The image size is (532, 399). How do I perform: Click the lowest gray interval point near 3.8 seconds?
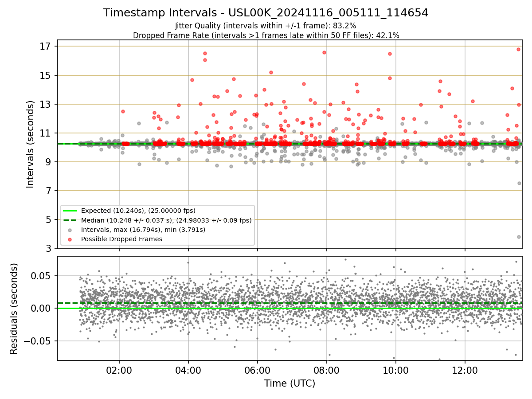pyautogui.click(x=519, y=237)
